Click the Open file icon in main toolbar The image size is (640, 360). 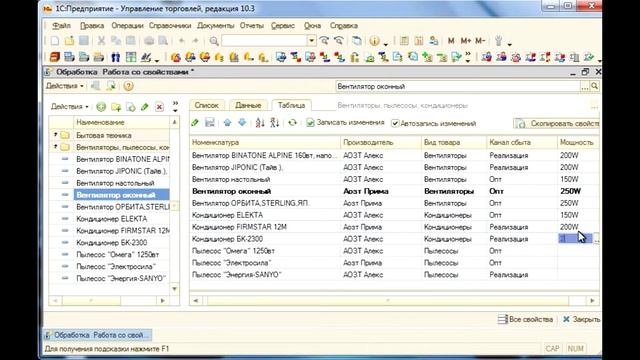click(69, 41)
